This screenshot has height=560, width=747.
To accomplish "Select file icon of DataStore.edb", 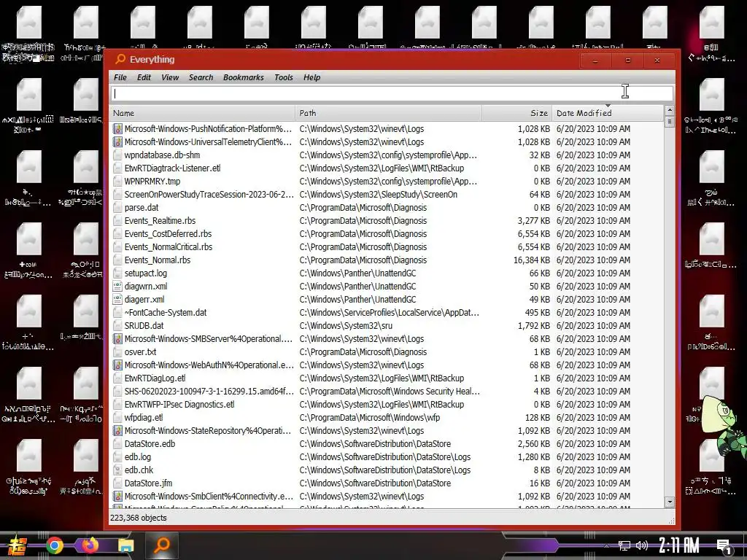I will (x=117, y=443).
